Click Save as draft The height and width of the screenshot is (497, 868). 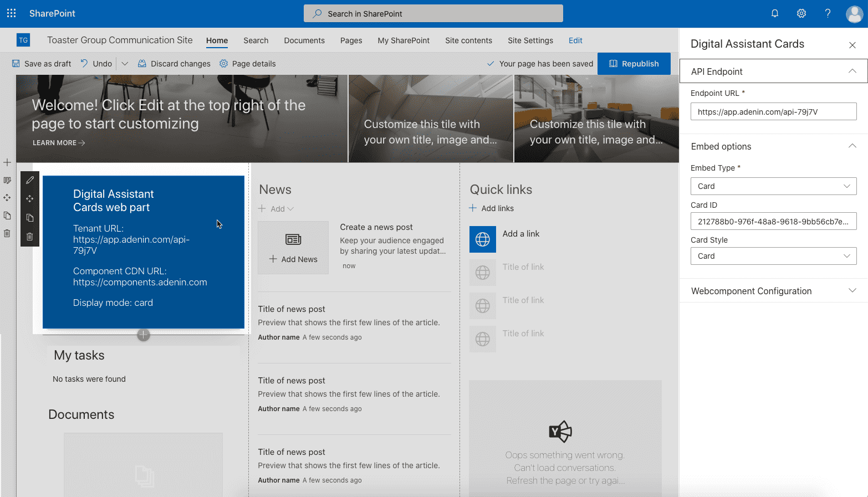(x=42, y=64)
